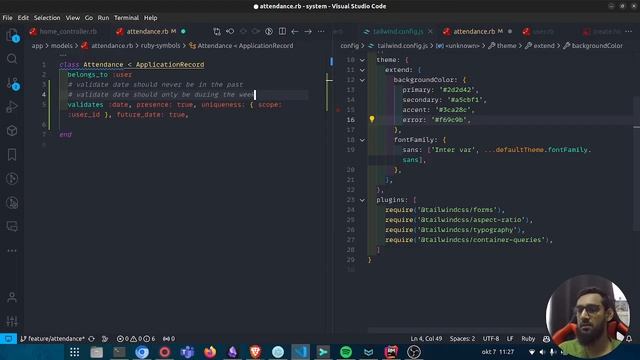640x360 pixels.
Task: Open the Search view in activity bar
Action: click(12, 59)
